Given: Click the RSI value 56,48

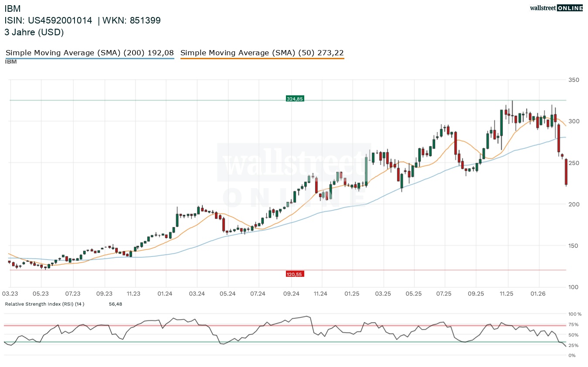Looking at the screenshot, I should [116, 304].
